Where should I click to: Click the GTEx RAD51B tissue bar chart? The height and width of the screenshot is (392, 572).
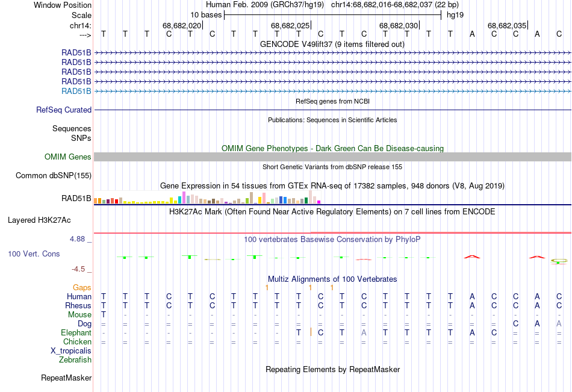coord(207,198)
